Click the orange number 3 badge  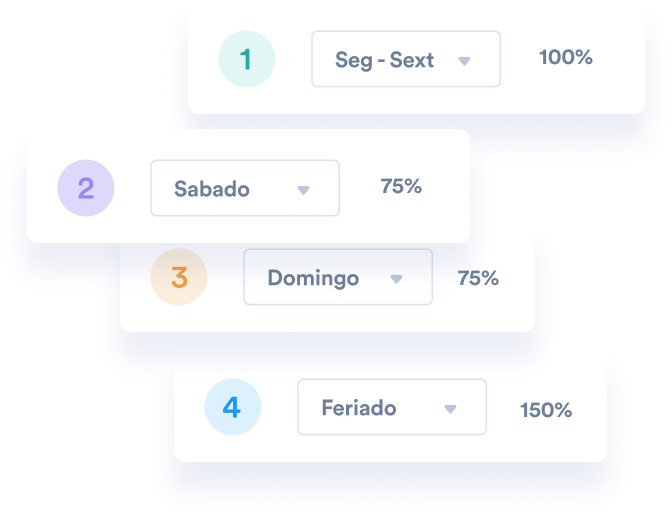click(x=179, y=277)
